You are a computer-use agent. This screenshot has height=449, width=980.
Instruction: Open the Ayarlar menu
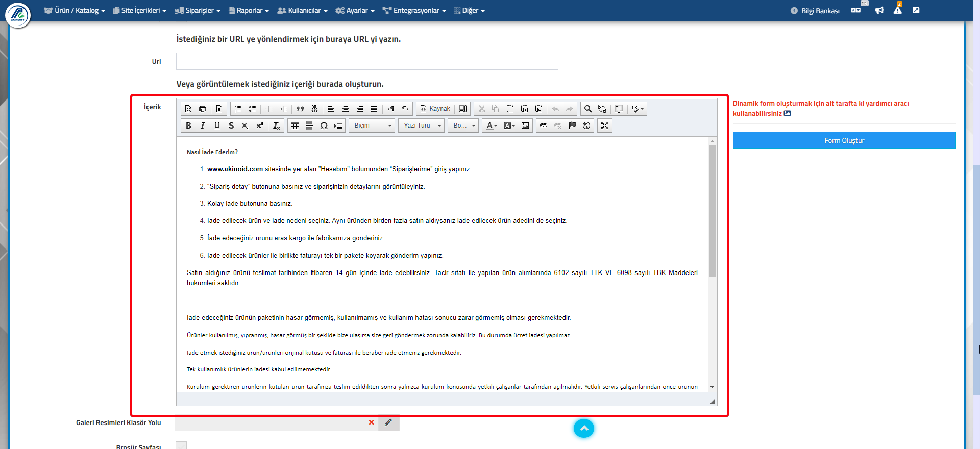(355, 10)
